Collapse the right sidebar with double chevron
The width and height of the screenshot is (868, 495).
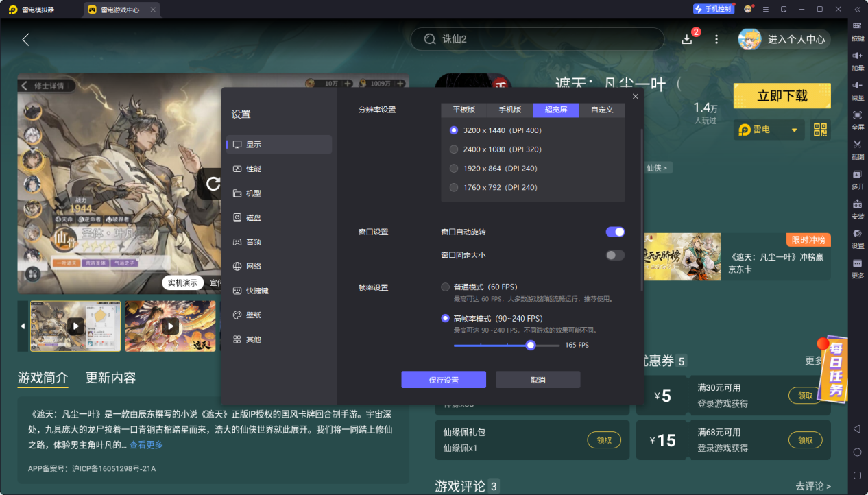(x=857, y=9)
